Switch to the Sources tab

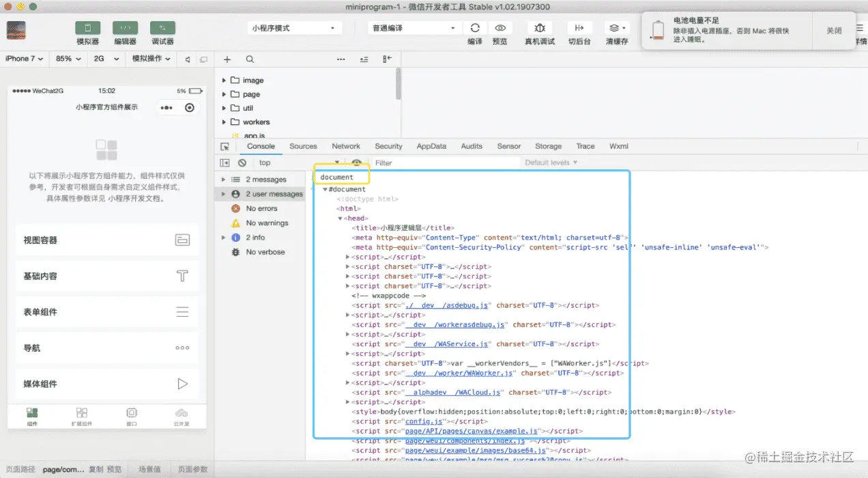pyautogui.click(x=303, y=146)
